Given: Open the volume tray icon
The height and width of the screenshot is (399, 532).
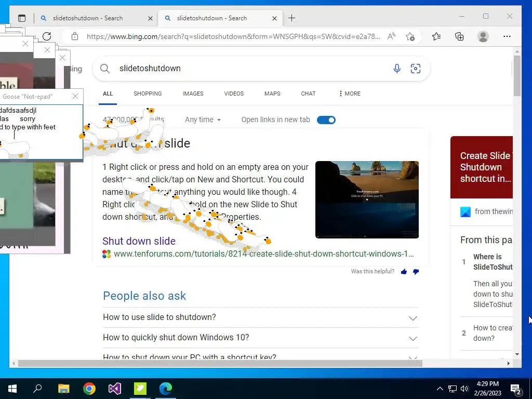Looking at the screenshot, I should (x=464, y=389).
